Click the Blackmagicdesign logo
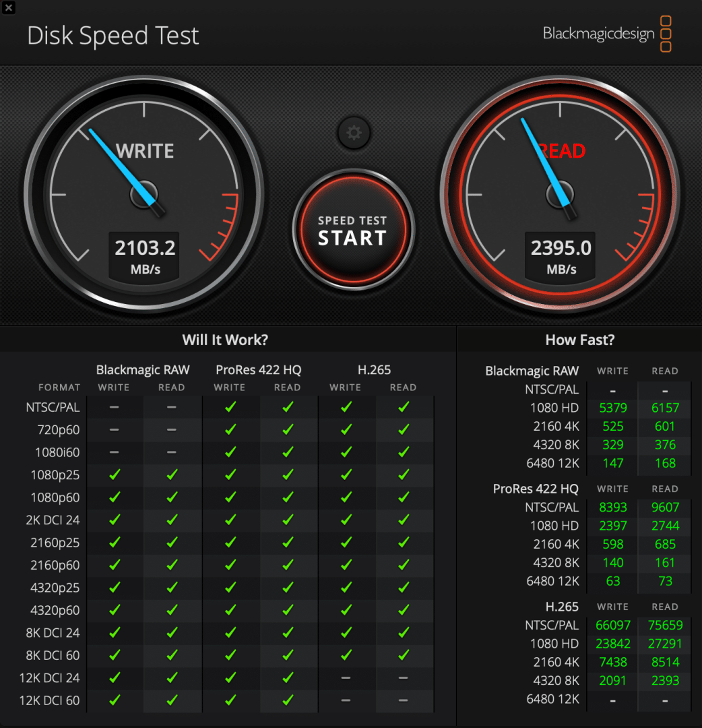Image resolution: width=702 pixels, height=728 pixels. coord(599,33)
